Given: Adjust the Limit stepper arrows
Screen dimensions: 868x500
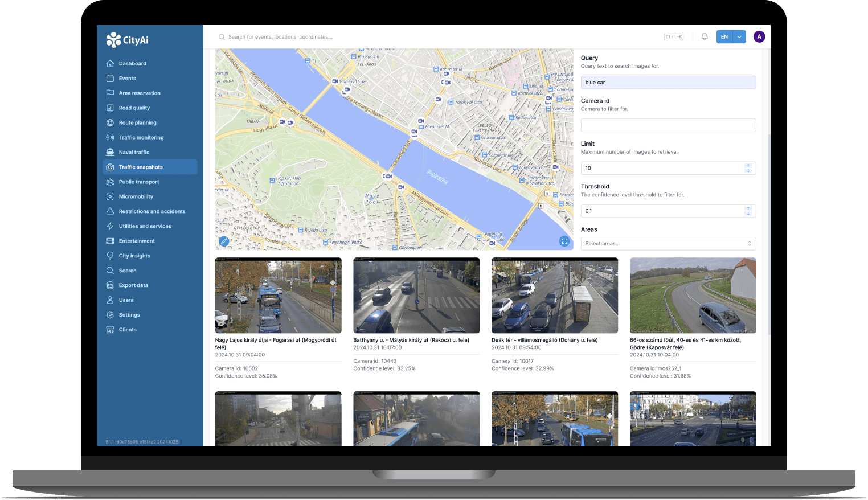Looking at the screenshot, I should 748,168.
